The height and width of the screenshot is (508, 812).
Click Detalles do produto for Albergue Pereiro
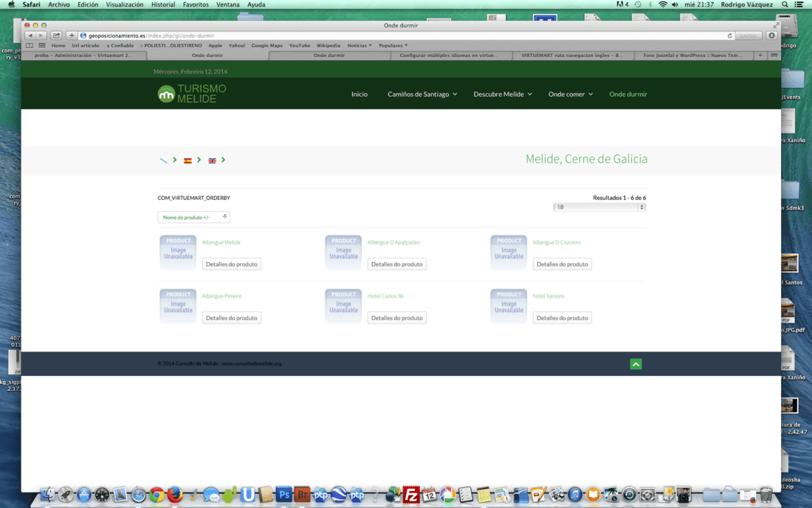tap(232, 318)
